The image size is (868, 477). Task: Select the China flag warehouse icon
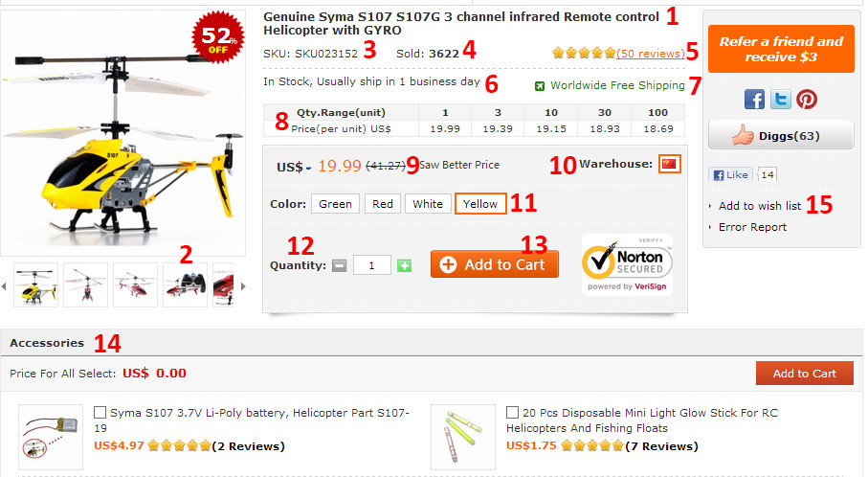[669, 164]
